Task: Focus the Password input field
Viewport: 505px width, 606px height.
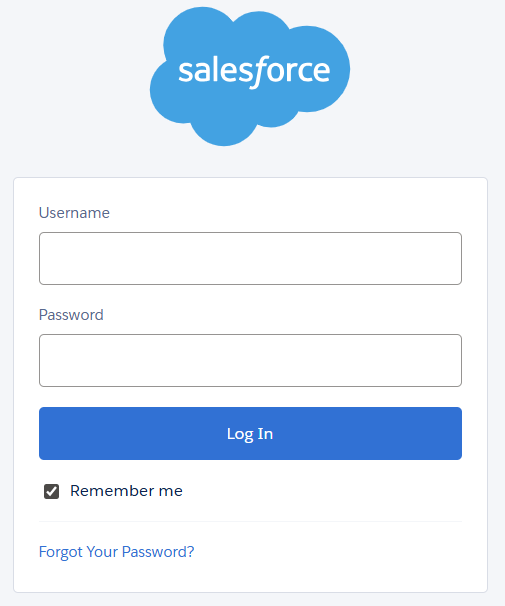Action: 250,361
